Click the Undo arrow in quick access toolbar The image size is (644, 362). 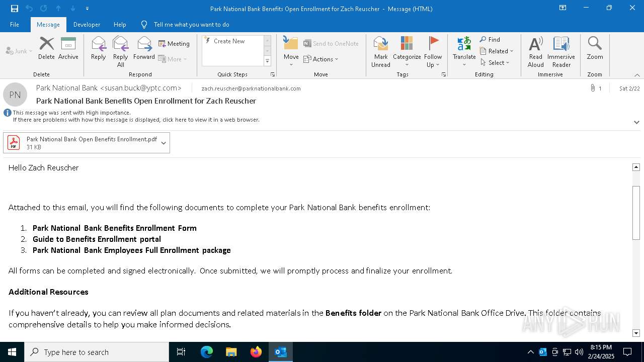29,9
